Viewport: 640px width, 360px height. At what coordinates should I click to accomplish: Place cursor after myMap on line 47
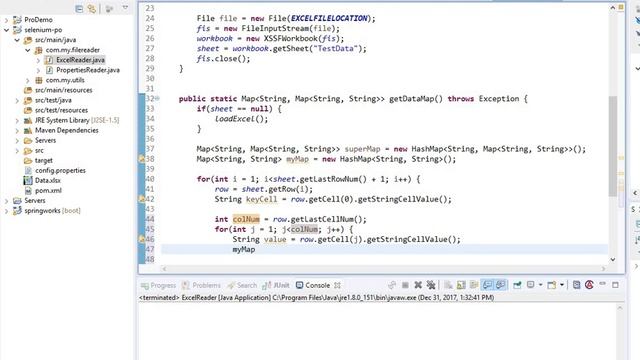tap(256, 249)
